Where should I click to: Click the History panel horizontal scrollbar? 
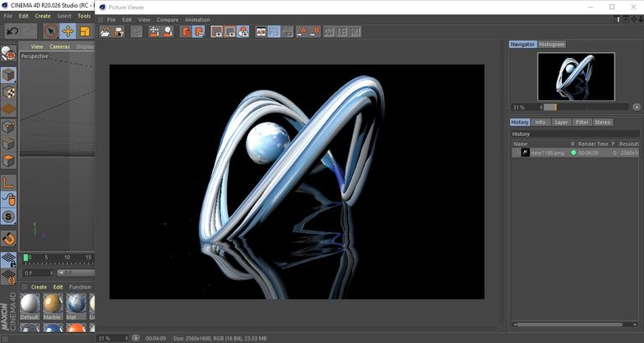click(x=569, y=325)
